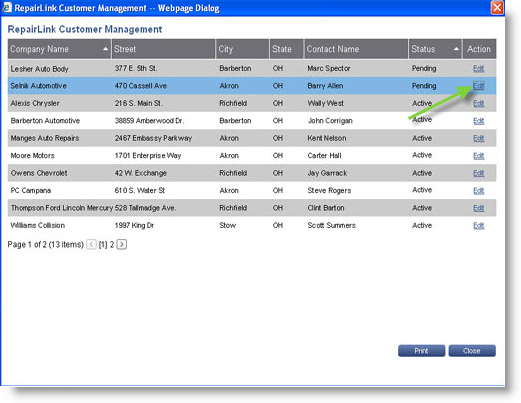Click contact name Clint Barton

click(326, 208)
